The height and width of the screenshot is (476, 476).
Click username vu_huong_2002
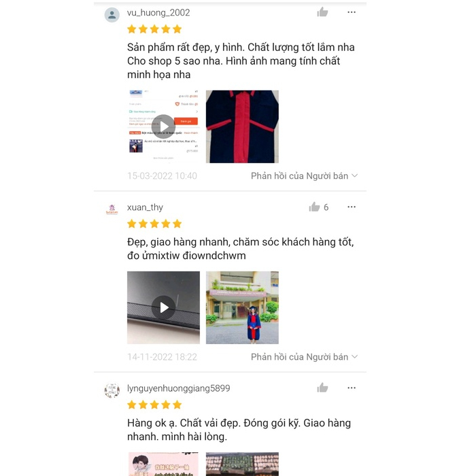point(158,12)
